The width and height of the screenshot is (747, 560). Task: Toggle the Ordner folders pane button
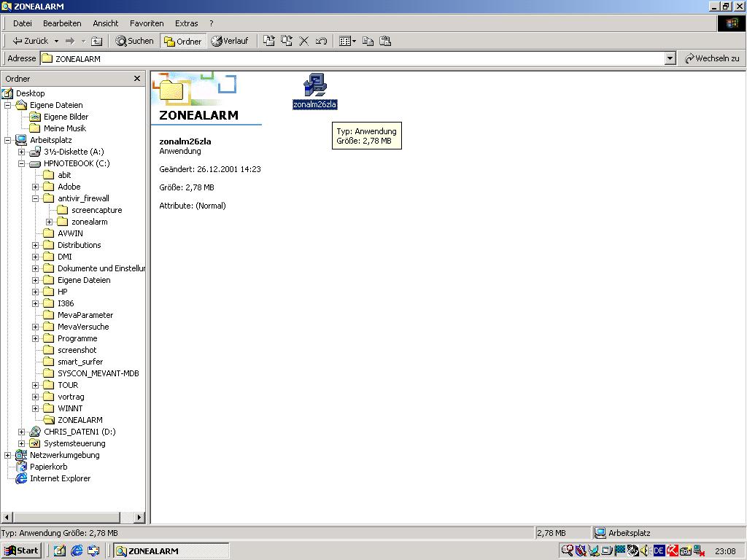(x=183, y=42)
